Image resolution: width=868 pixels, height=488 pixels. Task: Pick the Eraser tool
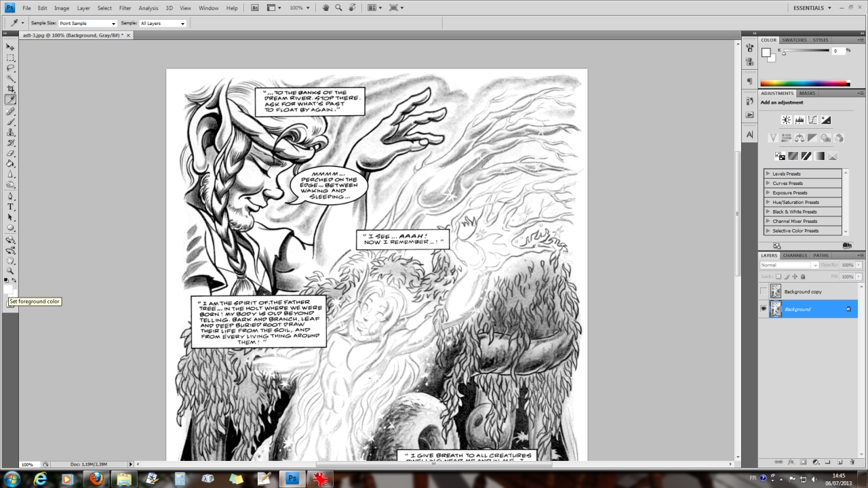coord(11,153)
